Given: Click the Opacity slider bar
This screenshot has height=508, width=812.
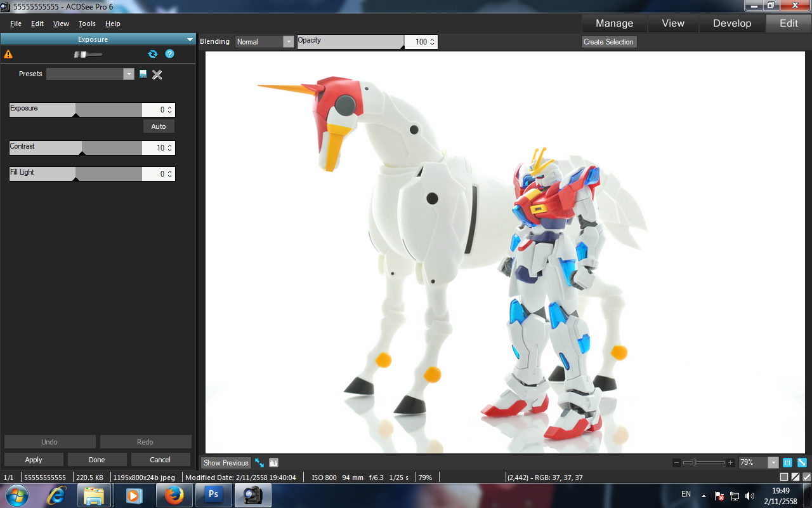Looking at the screenshot, I should coord(351,42).
